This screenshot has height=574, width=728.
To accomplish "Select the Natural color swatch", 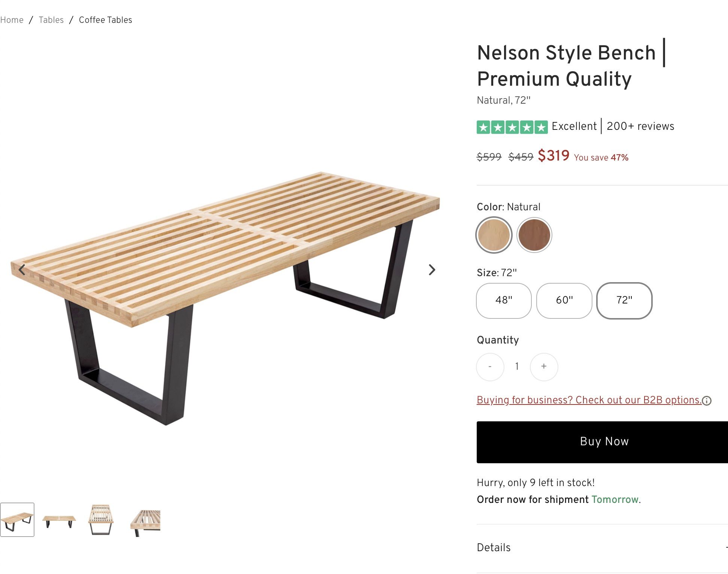I will pyautogui.click(x=494, y=235).
